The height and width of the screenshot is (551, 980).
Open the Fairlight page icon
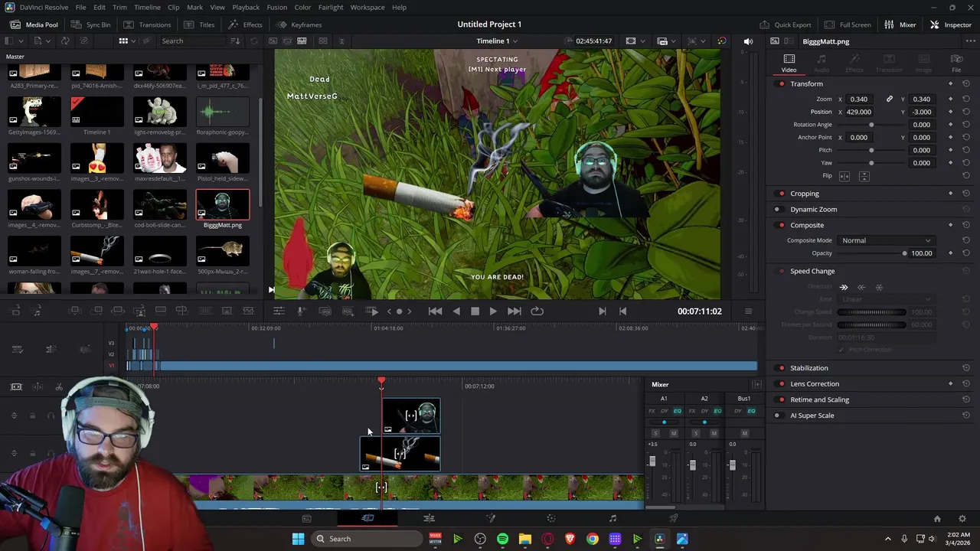click(x=612, y=518)
